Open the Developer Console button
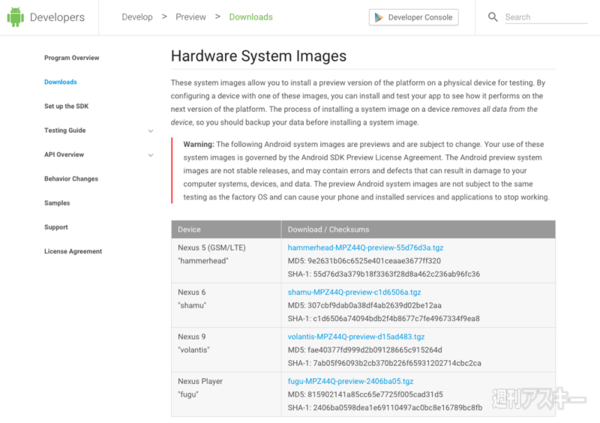This screenshot has height=423, width=600. click(414, 17)
